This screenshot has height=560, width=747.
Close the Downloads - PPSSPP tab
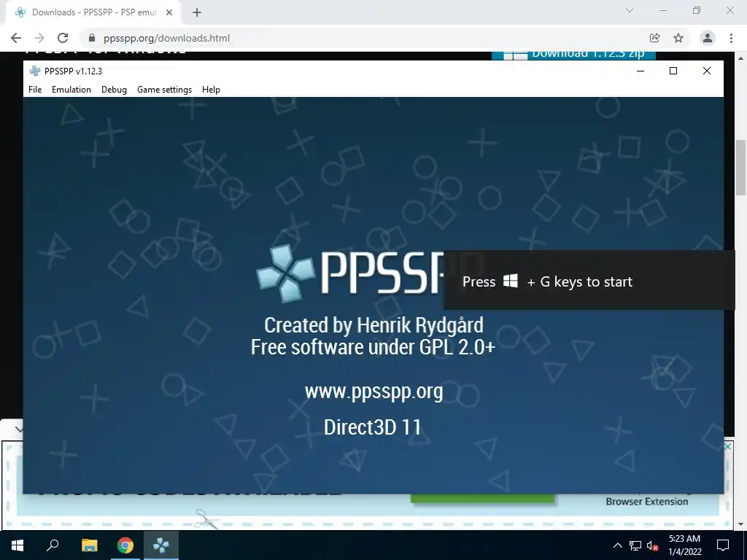pos(169,12)
